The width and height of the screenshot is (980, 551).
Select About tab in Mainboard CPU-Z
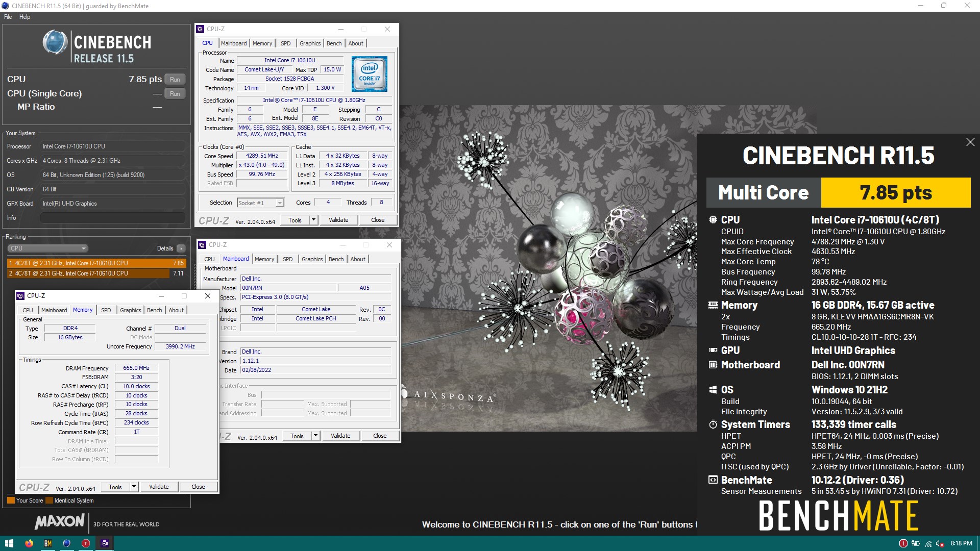[x=358, y=259]
